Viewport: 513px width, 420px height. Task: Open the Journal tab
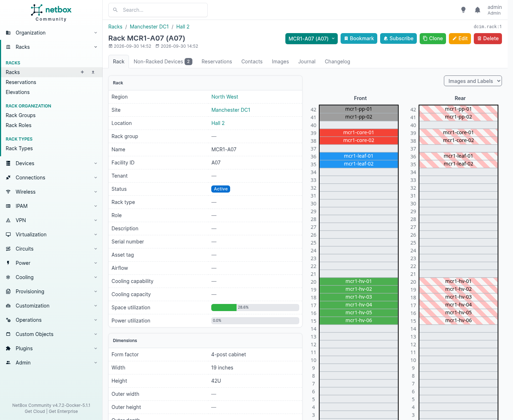pyautogui.click(x=307, y=62)
